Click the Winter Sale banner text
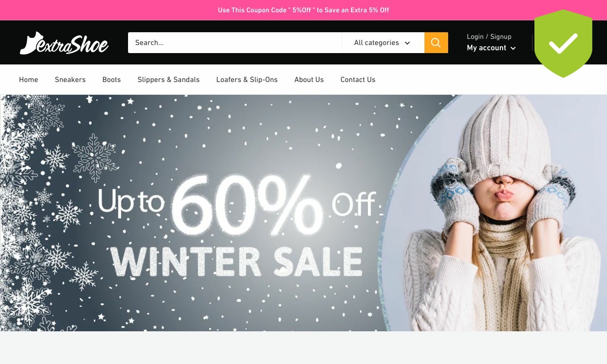 236,262
